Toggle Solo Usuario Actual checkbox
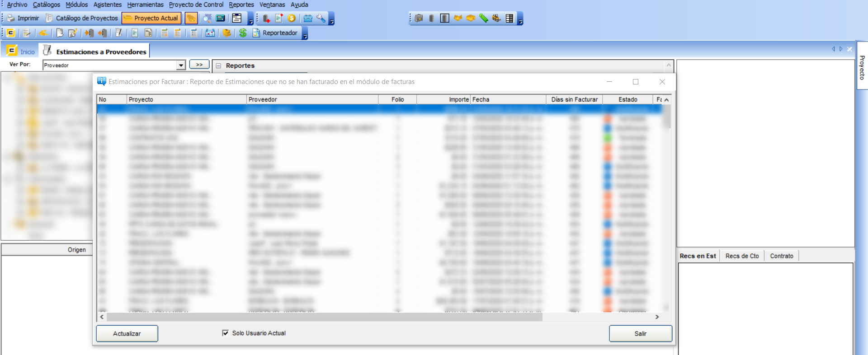Viewport: 868px width, 355px height. (225, 333)
